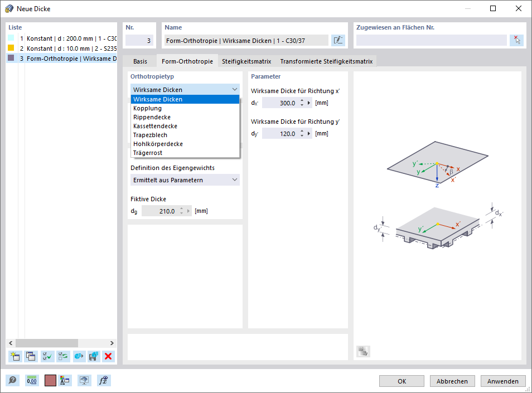Change the thickness color swatch

click(x=50, y=381)
